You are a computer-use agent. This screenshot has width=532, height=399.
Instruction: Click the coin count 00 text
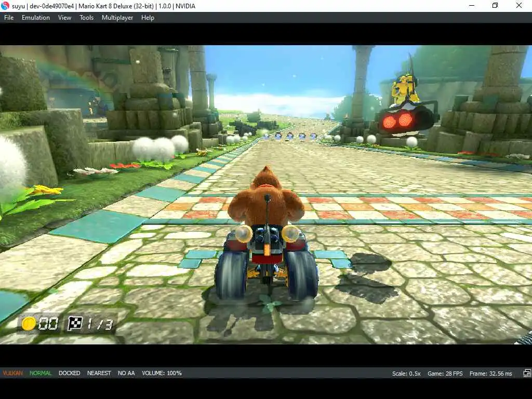coord(48,324)
